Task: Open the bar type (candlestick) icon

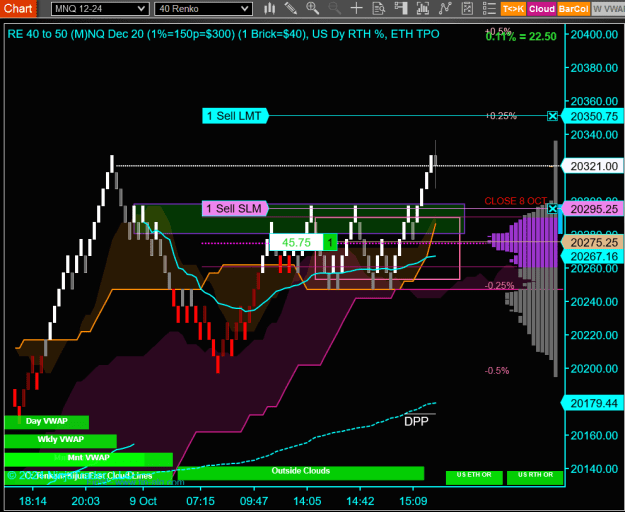Action: [x=269, y=8]
